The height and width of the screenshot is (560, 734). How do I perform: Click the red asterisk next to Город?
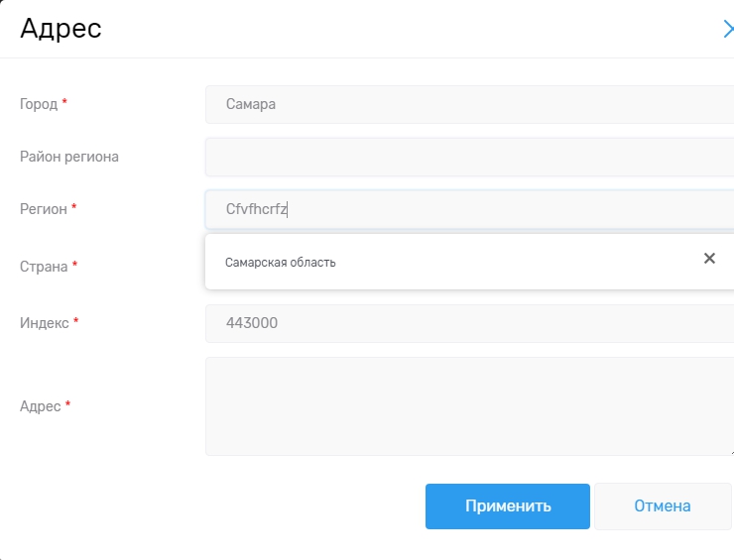coord(64,102)
